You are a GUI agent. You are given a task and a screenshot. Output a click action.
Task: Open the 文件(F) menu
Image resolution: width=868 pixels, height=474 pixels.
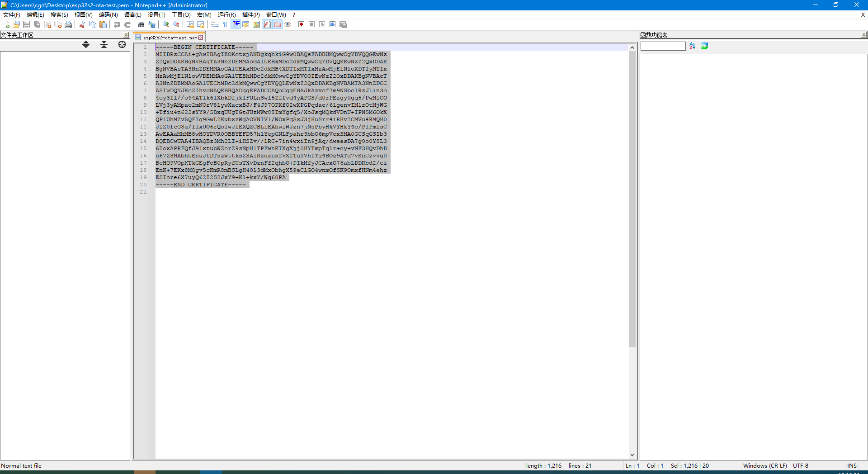[x=12, y=15]
